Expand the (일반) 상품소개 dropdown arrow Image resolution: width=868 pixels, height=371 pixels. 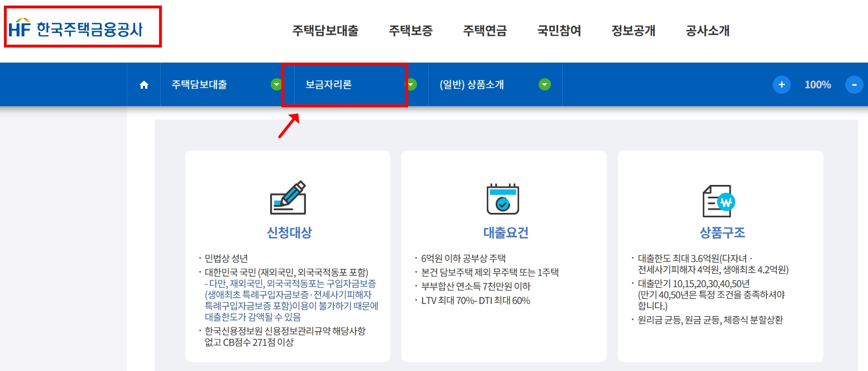coord(545,84)
